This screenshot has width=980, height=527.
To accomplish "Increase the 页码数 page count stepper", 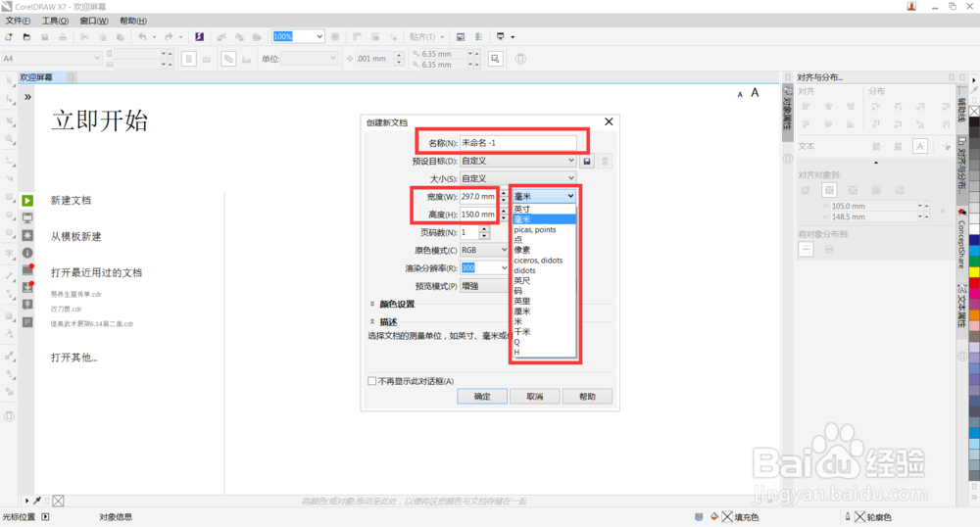I will [x=484, y=229].
